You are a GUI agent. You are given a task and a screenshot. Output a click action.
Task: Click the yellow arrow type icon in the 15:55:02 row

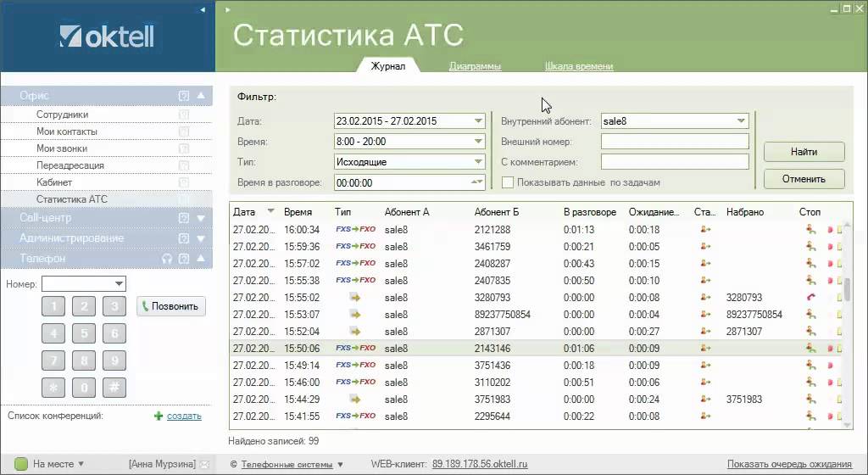(355, 297)
